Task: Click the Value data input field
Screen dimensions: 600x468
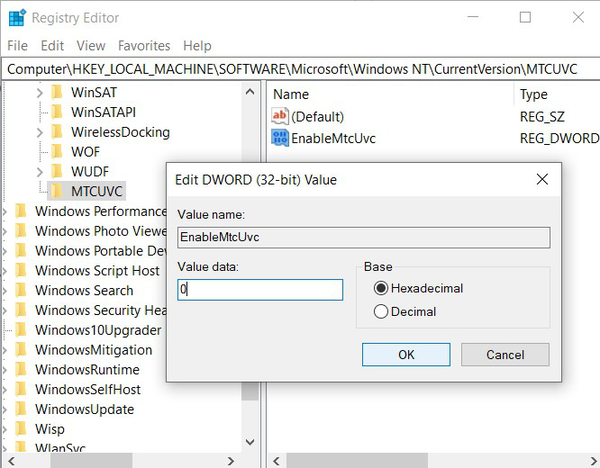Action: tap(260, 290)
